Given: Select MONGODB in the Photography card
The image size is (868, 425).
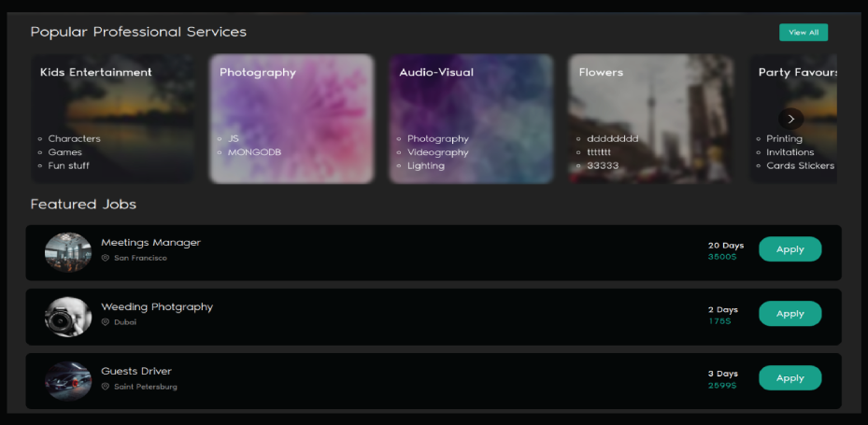Looking at the screenshot, I should (254, 152).
